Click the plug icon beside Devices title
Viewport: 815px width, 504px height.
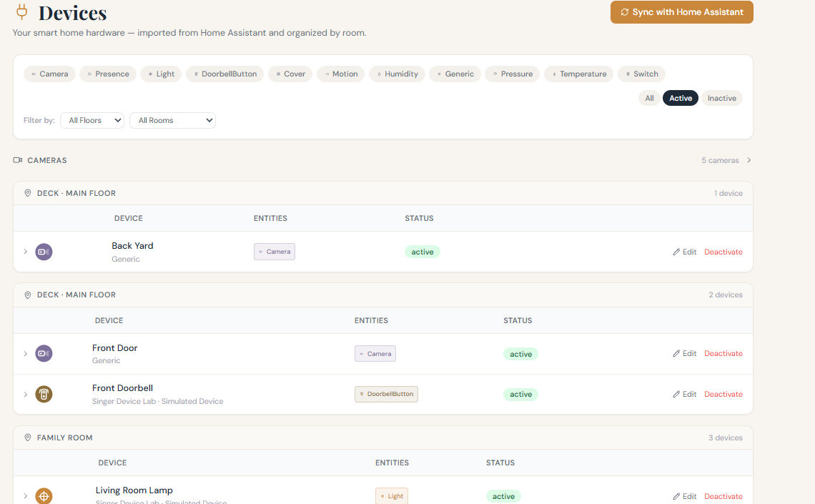coord(22,11)
